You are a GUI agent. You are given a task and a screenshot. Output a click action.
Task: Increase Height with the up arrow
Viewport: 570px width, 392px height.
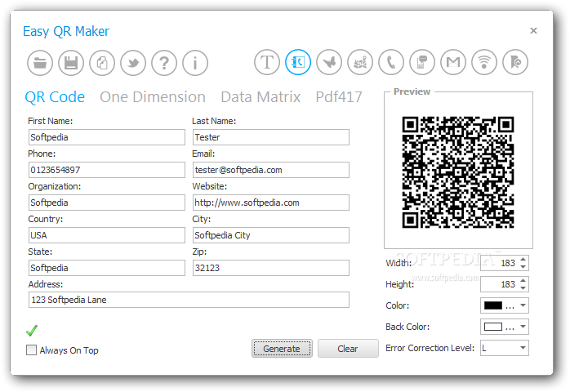(523, 280)
